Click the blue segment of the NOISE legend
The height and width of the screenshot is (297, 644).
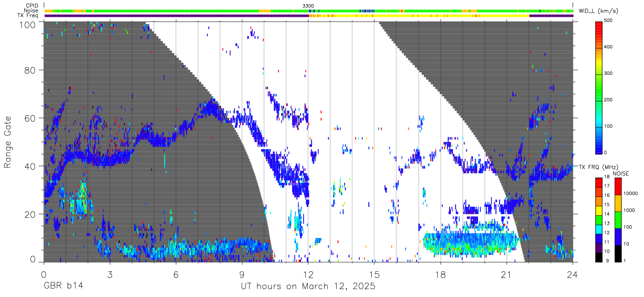click(x=617, y=236)
